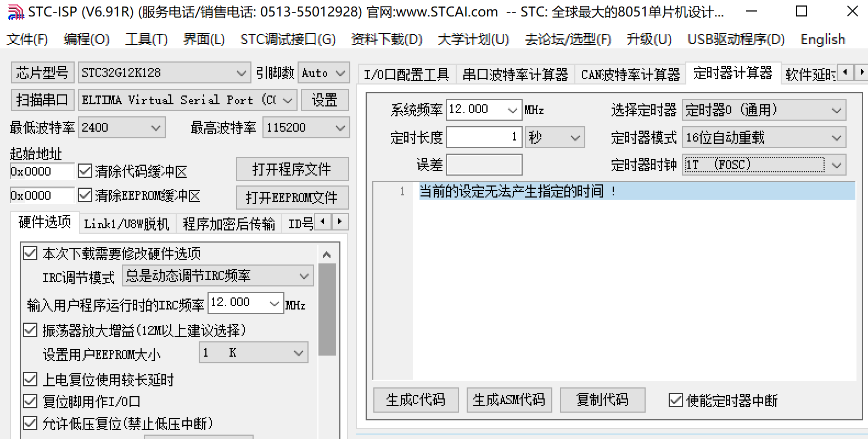Toggle 使能定时器中断 checkbox
Image resolution: width=868 pixels, height=439 pixels.
tap(676, 400)
